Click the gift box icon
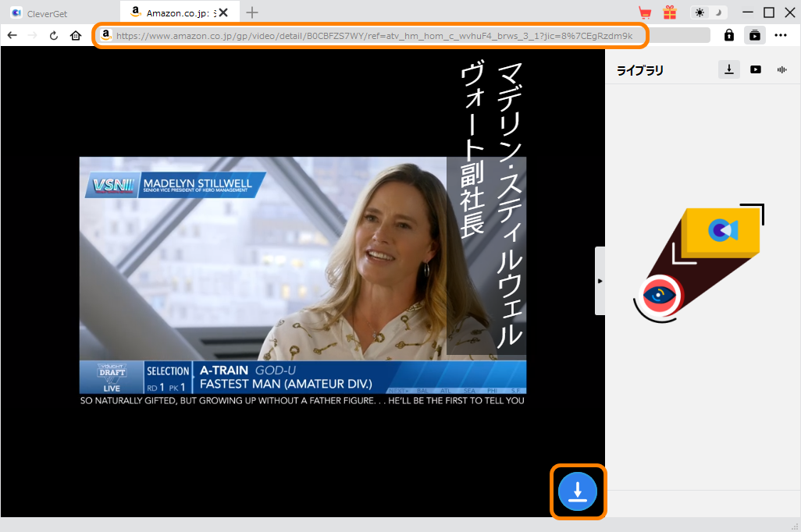Image resolution: width=801 pixels, height=532 pixels. 670,12
